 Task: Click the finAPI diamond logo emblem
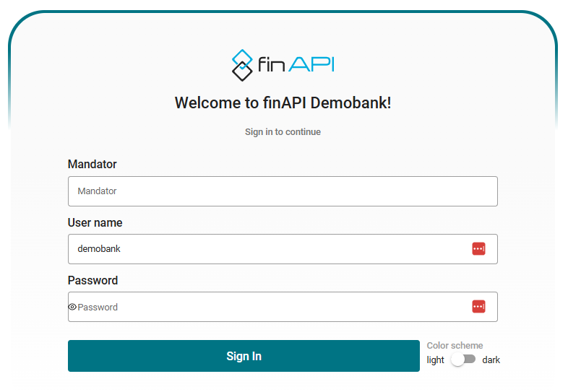coord(241,64)
